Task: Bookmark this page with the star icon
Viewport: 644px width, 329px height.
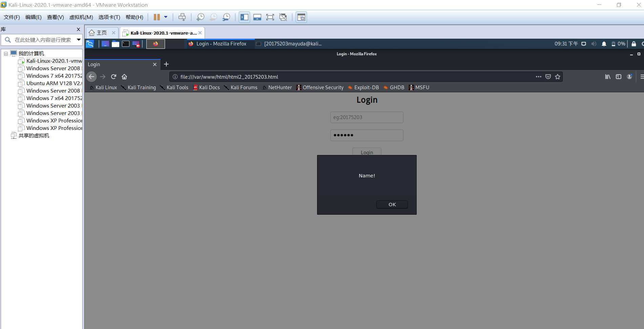Action: (x=558, y=77)
